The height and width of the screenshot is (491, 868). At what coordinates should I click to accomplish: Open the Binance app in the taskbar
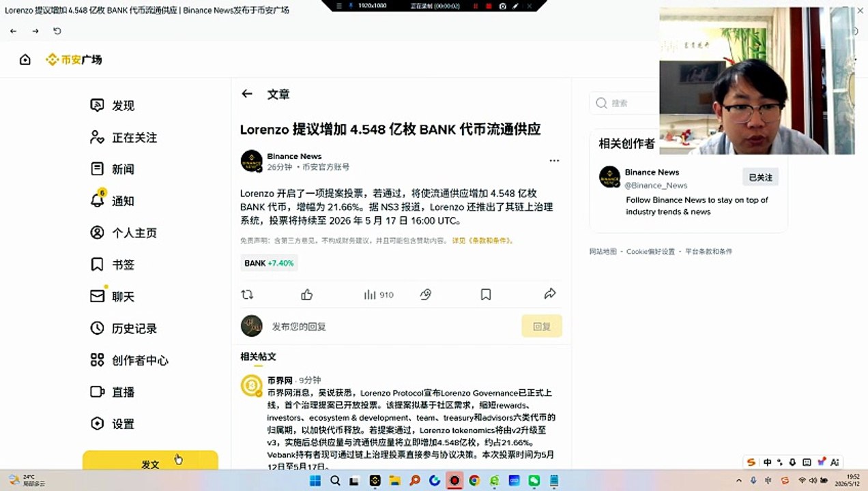pos(375,481)
